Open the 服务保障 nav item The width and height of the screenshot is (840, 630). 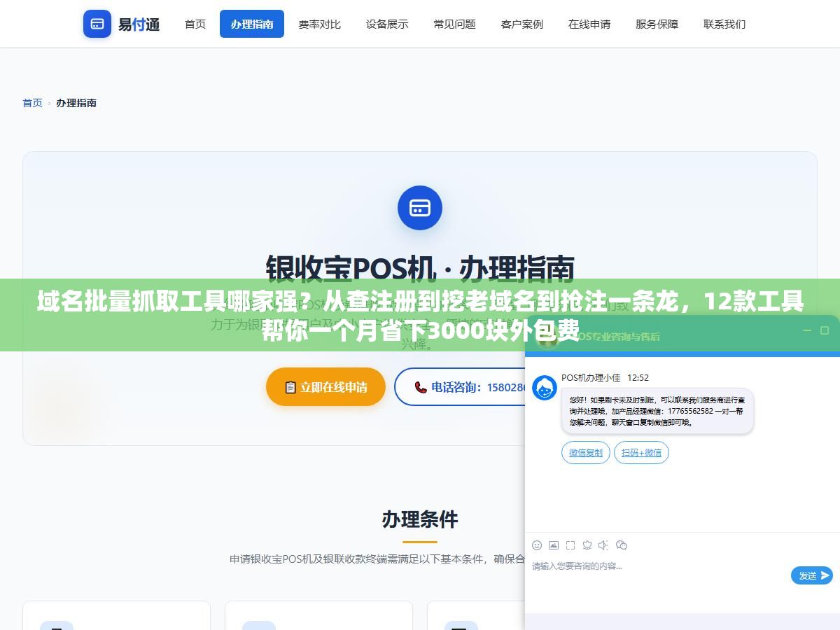[657, 24]
